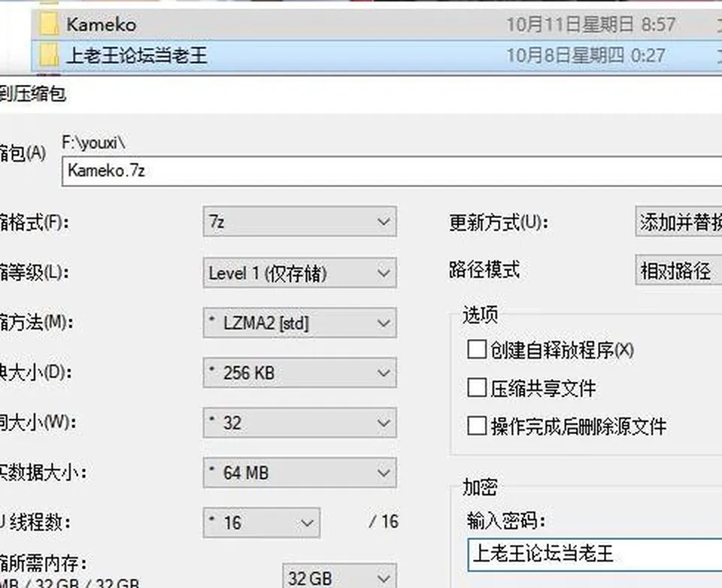Check 操作完成后删除源文件 option
722x588 pixels.
point(477,426)
